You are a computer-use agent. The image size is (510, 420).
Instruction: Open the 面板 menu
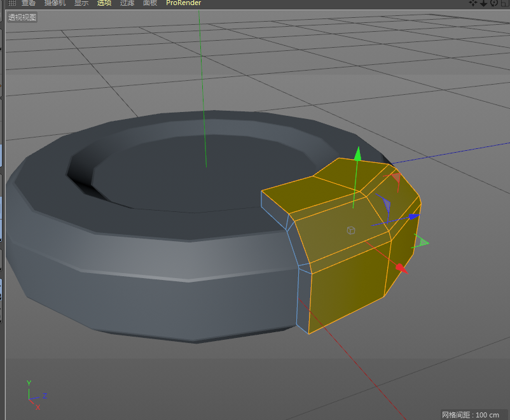point(150,3)
